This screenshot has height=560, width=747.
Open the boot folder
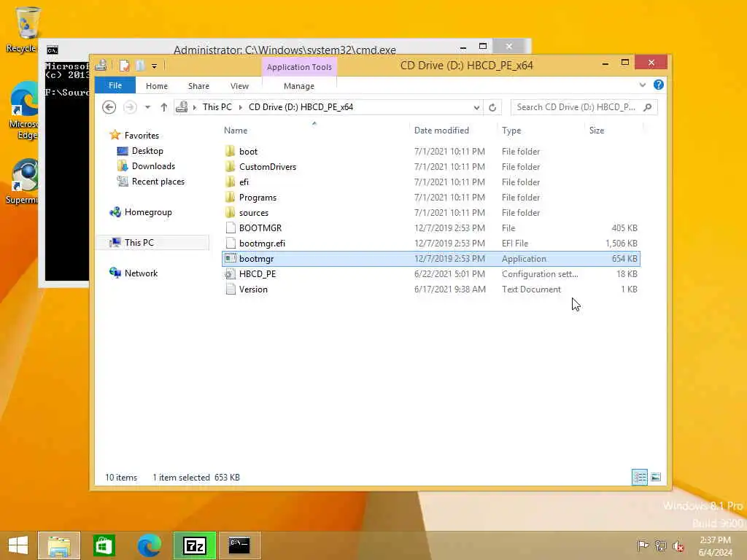click(x=248, y=152)
